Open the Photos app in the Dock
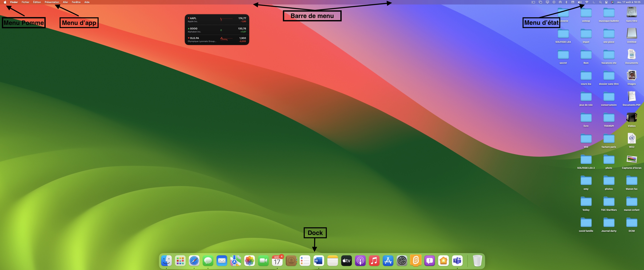This screenshot has height=270, width=644. [250, 261]
